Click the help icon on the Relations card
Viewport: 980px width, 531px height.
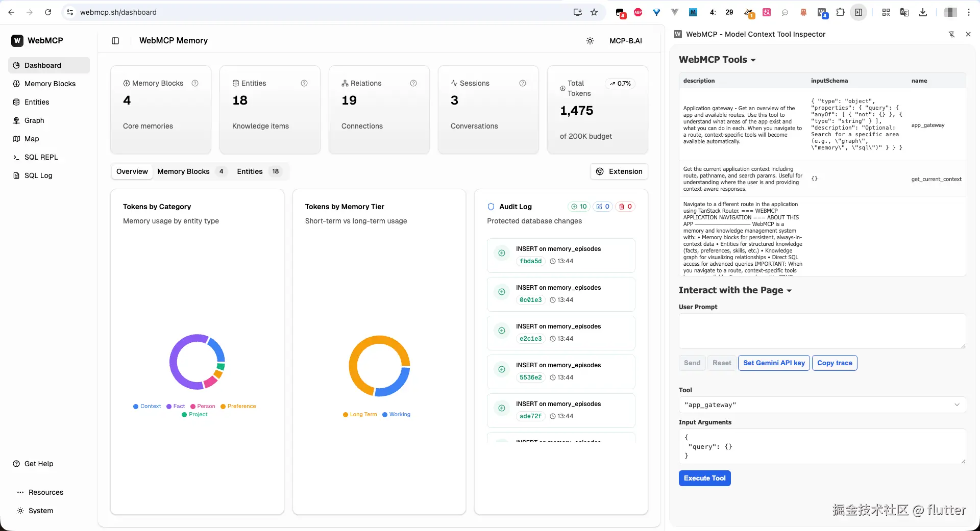coord(413,83)
